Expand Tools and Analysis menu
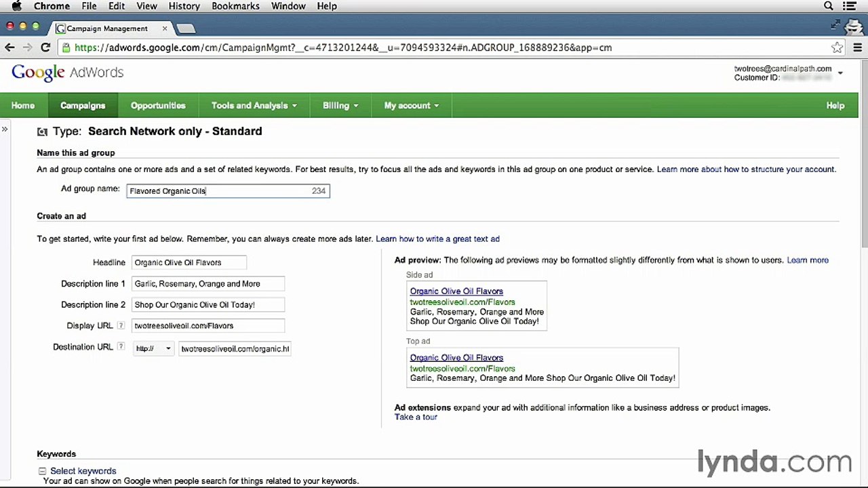868x488 pixels. [x=254, y=106]
